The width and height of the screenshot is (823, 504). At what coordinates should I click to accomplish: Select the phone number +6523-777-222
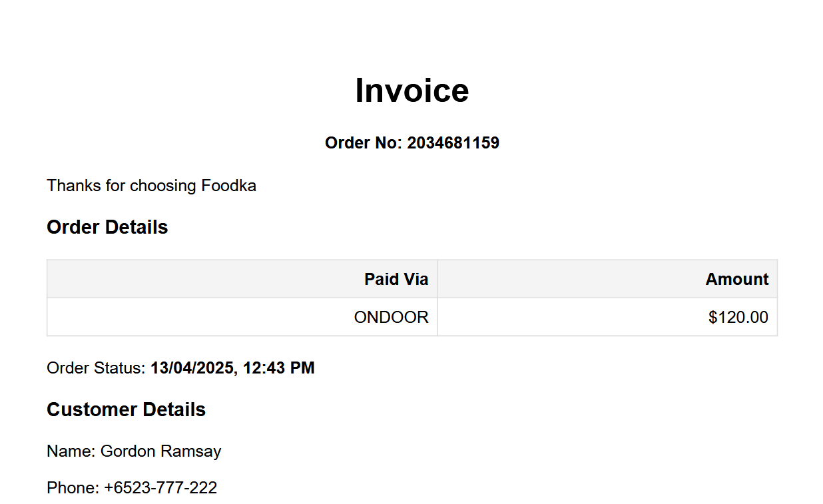(x=160, y=489)
